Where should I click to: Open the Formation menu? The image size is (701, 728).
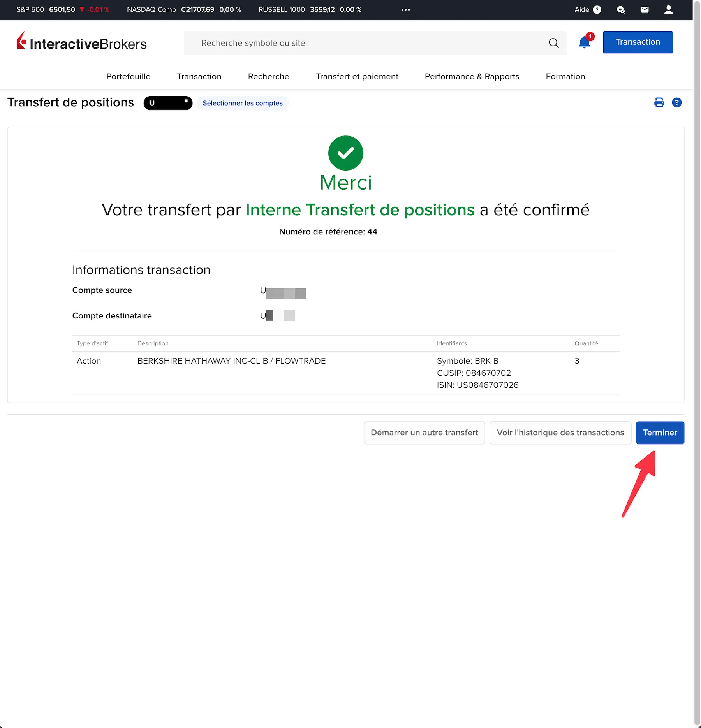[x=565, y=76]
